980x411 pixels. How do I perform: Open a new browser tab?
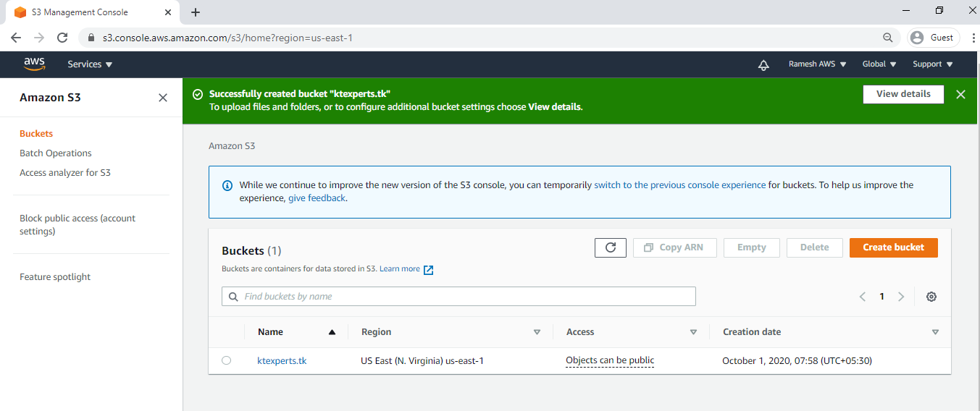pos(196,12)
